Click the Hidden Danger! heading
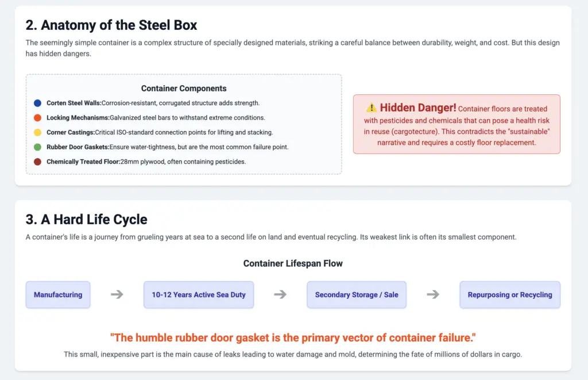This screenshot has height=380, width=588. [x=418, y=108]
